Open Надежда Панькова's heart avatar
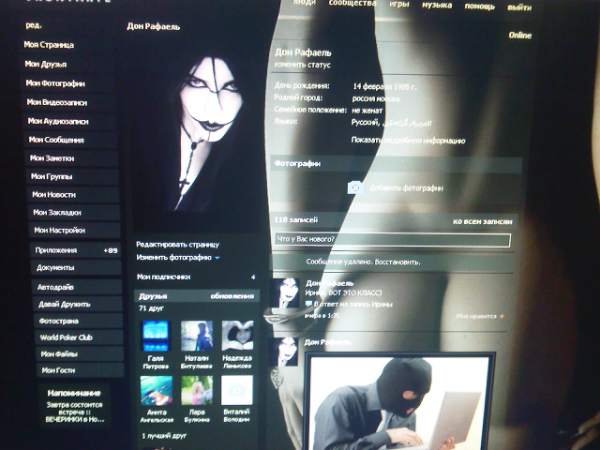Screen dimensions: 600x450 point(237,334)
